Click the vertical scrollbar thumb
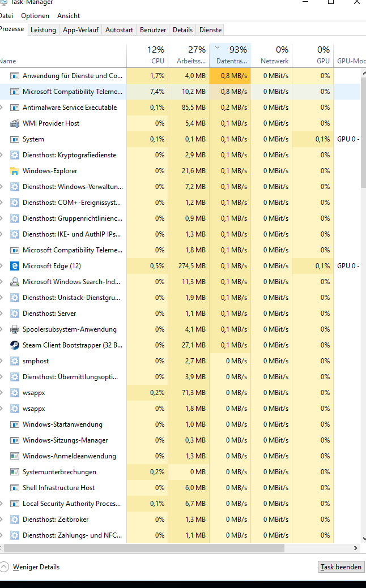Viewport: 366px width, 588px height. pyautogui.click(x=363, y=132)
